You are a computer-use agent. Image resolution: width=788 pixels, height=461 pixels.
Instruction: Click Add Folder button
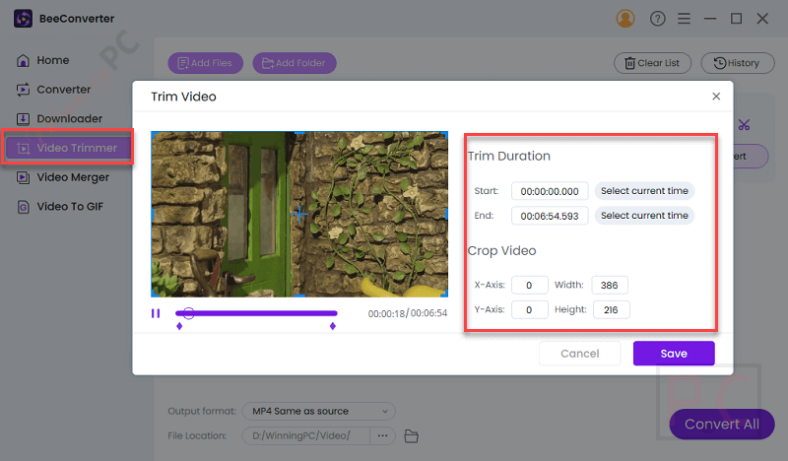click(x=294, y=63)
